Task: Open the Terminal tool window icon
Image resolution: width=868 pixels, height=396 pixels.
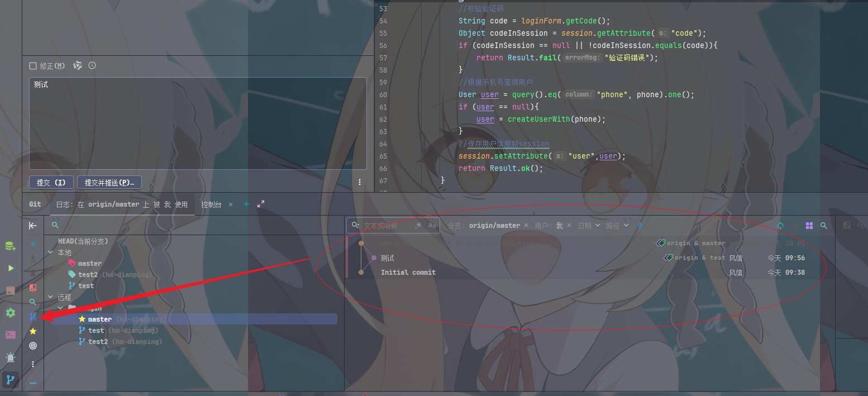Action: [x=10, y=335]
